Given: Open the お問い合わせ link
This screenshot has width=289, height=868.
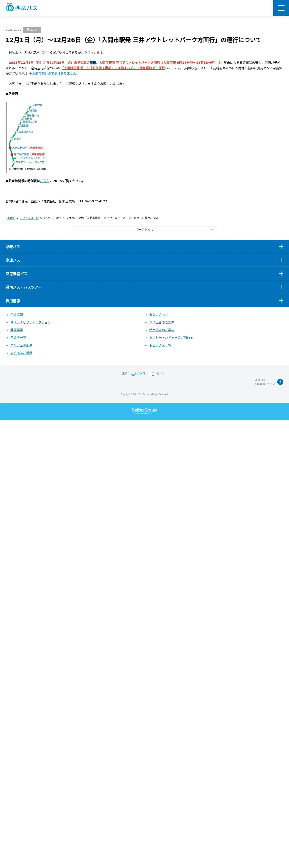Looking at the screenshot, I should (158, 315).
